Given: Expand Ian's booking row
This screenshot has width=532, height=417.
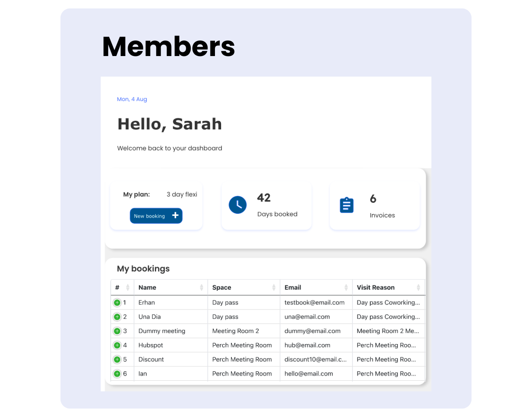Looking at the screenshot, I should click(117, 374).
